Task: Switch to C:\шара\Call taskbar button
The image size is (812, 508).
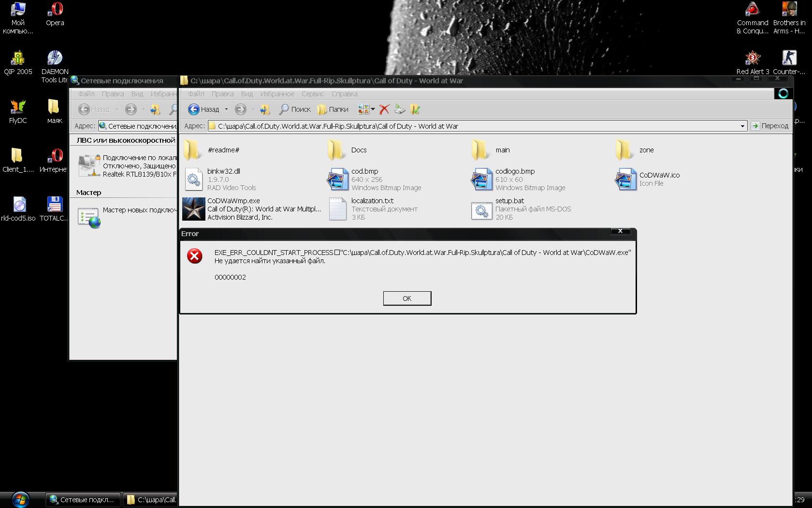Action: coord(150,500)
